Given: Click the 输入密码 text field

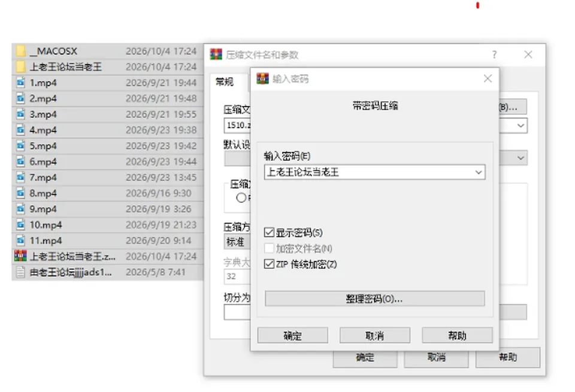Looking at the screenshot, I should (x=369, y=172).
